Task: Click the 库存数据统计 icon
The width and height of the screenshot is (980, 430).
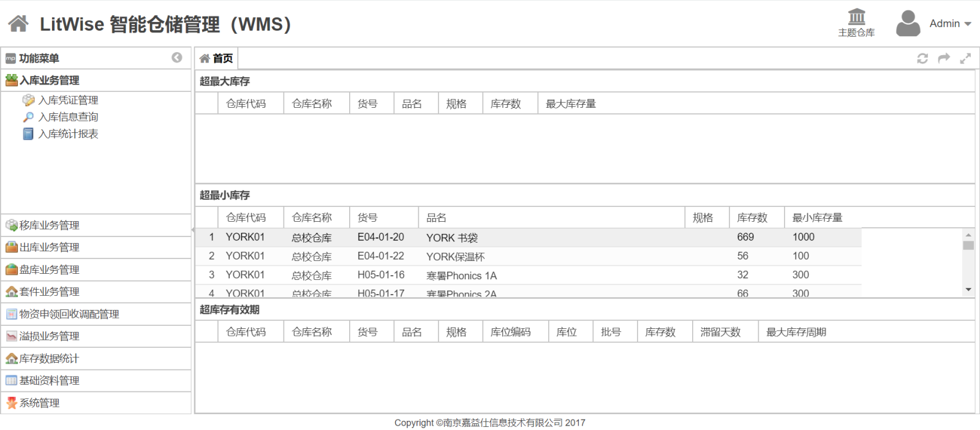Action: [x=12, y=358]
